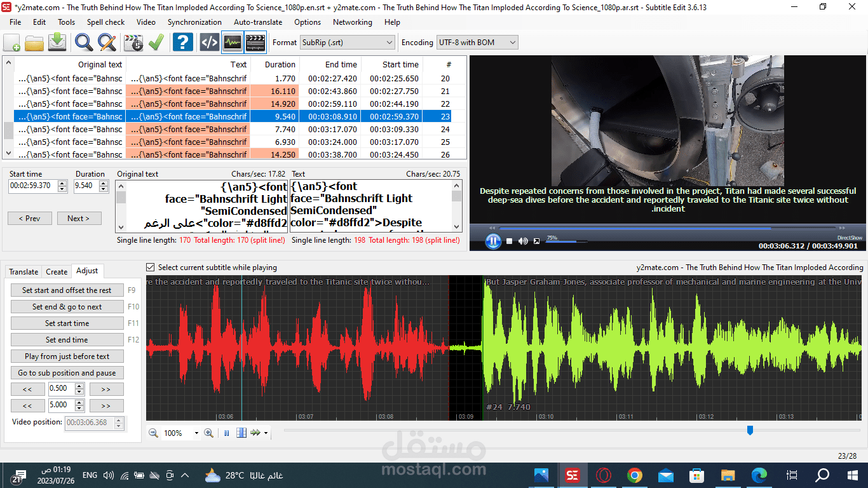Toggle the video player clapperboard icon
The height and width of the screenshot is (488, 868).
pos(255,43)
